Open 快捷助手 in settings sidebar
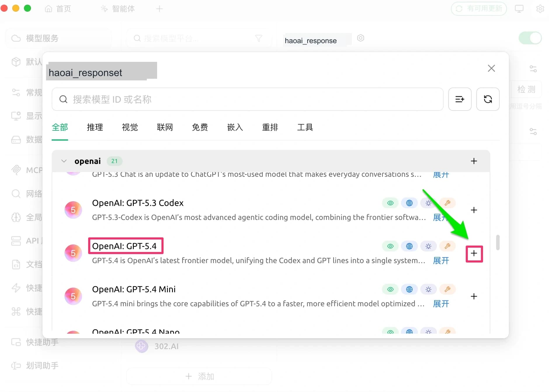The height and width of the screenshot is (392, 549). pos(35,342)
